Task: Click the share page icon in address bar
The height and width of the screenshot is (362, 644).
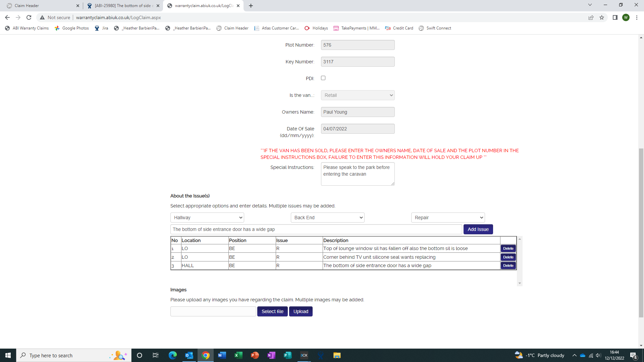Action: click(591, 17)
